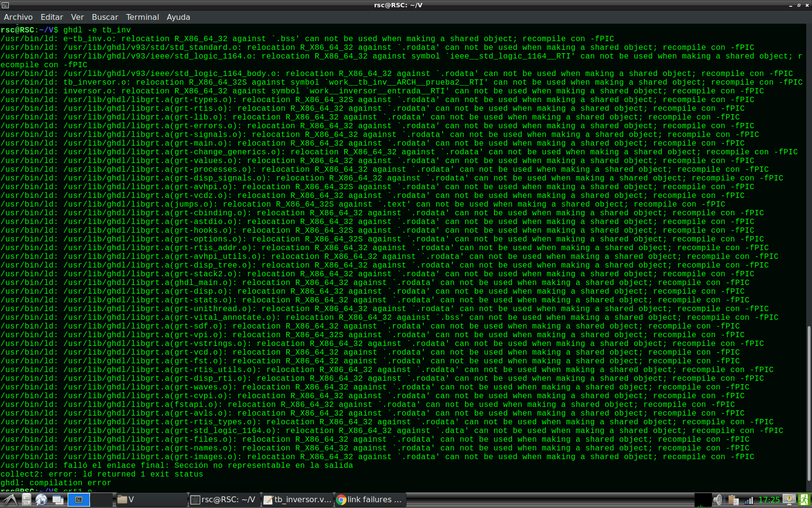Viewport: 812px width, 508px height.
Task: Launch the file manager from panel
Action: (27, 500)
